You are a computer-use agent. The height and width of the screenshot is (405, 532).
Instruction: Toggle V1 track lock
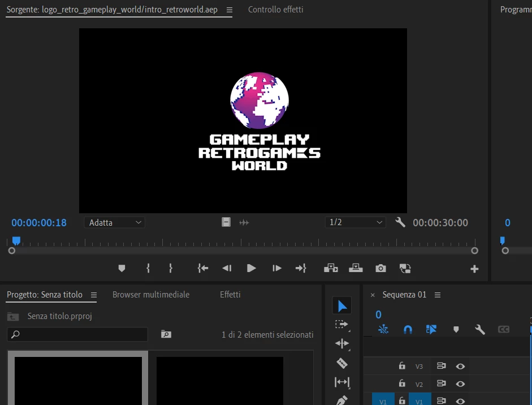402,400
